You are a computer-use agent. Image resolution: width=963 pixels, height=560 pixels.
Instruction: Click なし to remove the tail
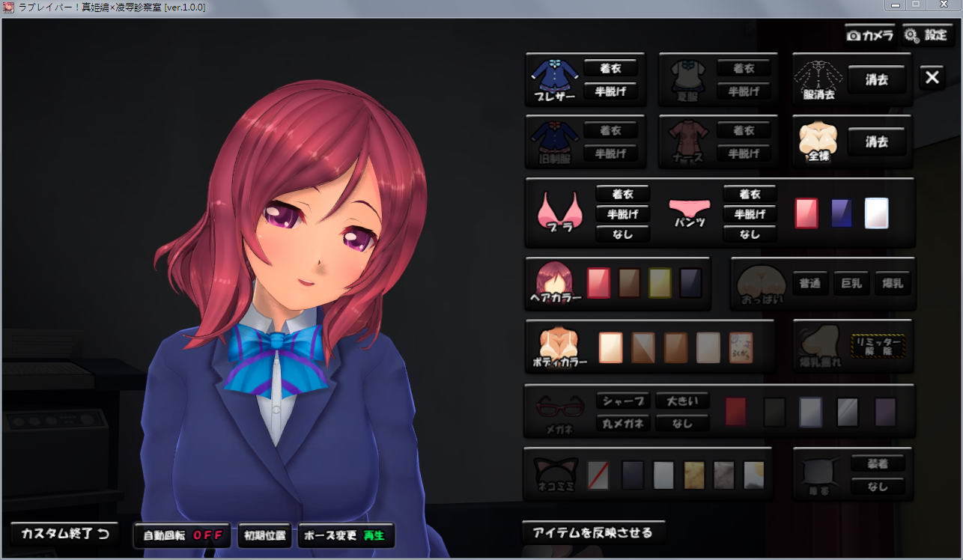(878, 486)
